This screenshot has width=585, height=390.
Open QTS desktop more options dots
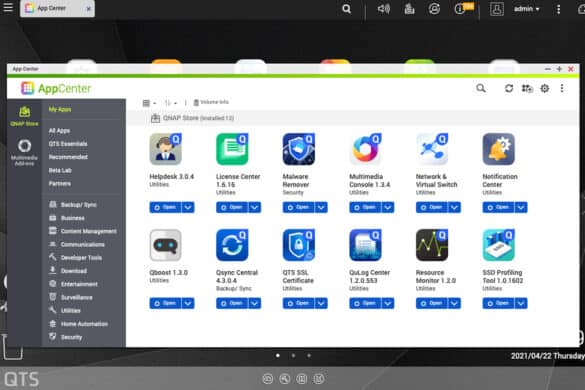[x=558, y=9]
